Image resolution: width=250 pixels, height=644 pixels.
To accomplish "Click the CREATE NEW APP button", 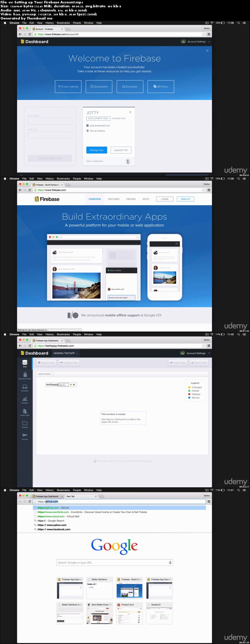I will pos(50,158).
